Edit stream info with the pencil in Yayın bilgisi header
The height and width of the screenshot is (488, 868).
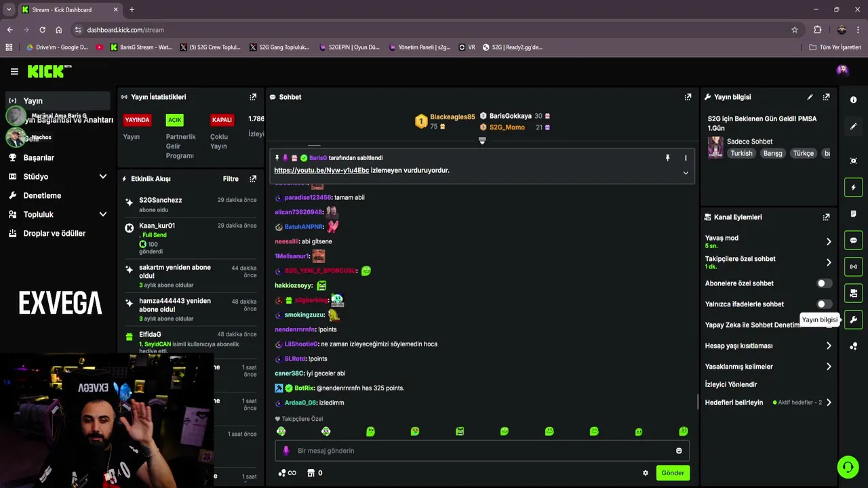(810, 97)
